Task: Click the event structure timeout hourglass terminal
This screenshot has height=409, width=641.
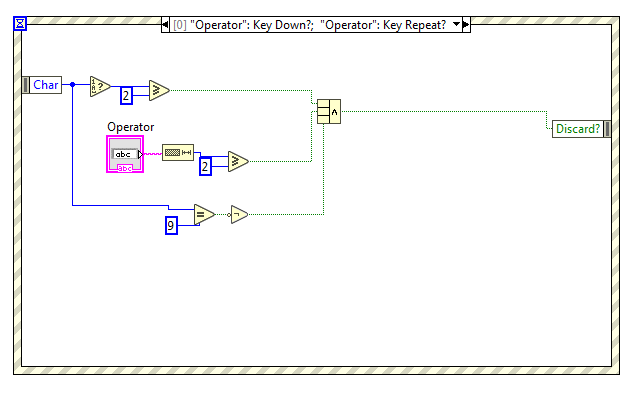Action: (20, 24)
